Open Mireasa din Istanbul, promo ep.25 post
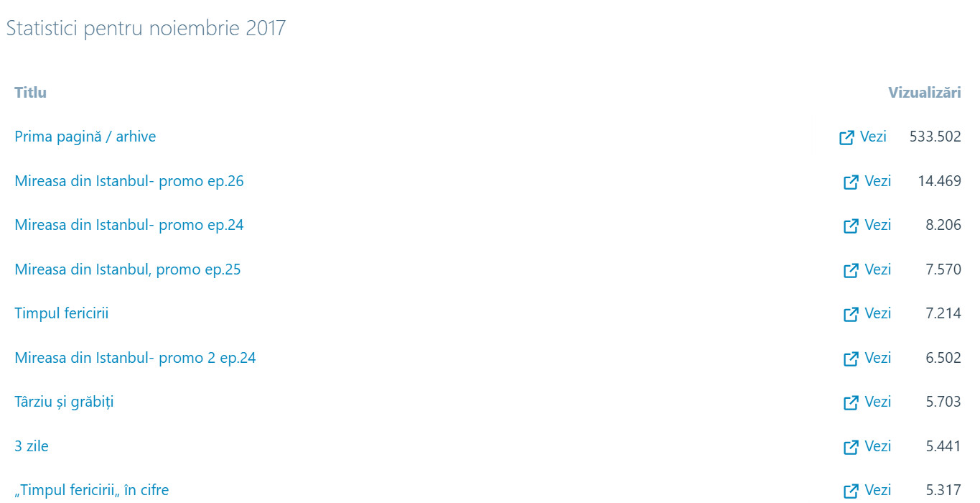The image size is (980, 503). [128, 269]
